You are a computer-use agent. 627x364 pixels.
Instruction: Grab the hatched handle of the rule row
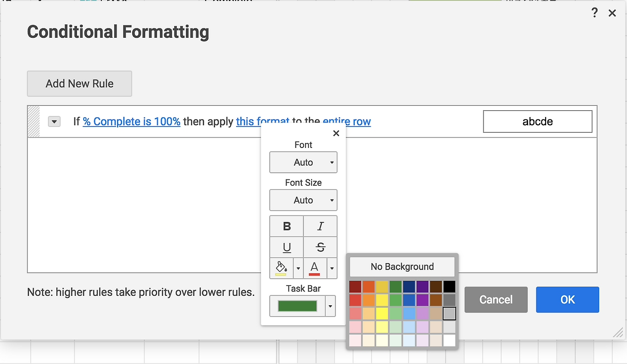pyautogui.click(x=34, y=121)
